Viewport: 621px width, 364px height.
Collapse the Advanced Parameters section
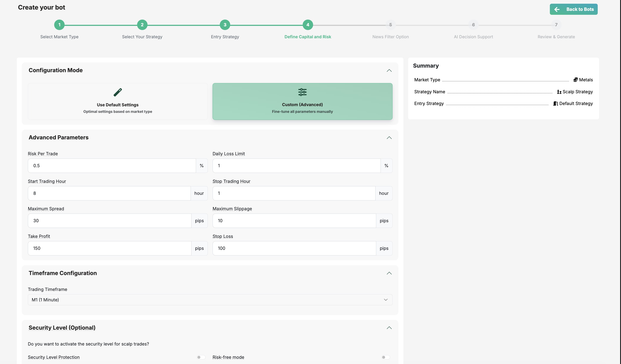tap(389, 138)
